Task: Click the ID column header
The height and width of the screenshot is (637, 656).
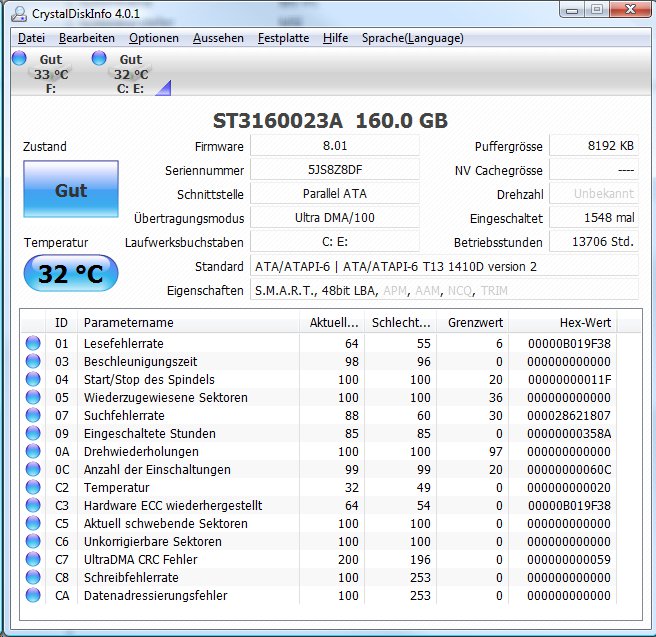Action: [x=61, y=322]
